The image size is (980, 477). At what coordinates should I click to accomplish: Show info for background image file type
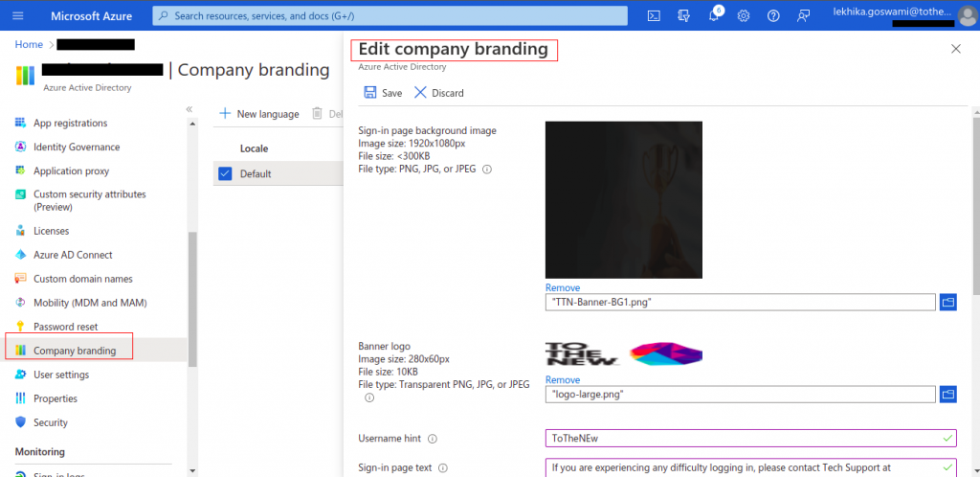(487, 170)
